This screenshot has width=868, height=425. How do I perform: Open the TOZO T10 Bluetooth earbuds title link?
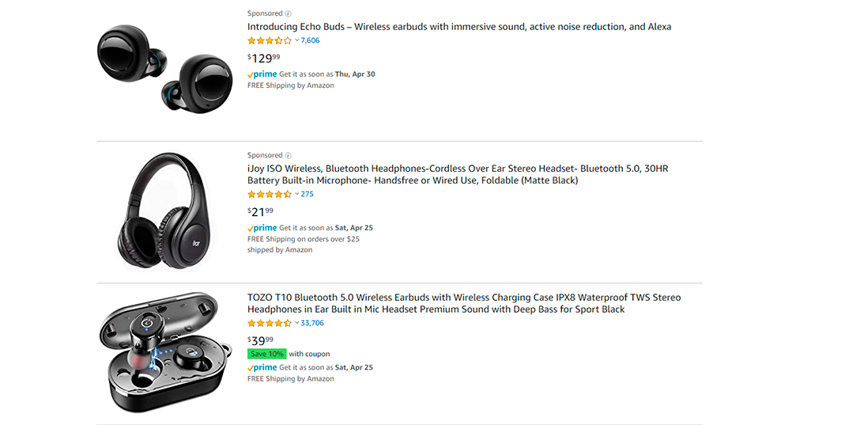tap(464, 303)
